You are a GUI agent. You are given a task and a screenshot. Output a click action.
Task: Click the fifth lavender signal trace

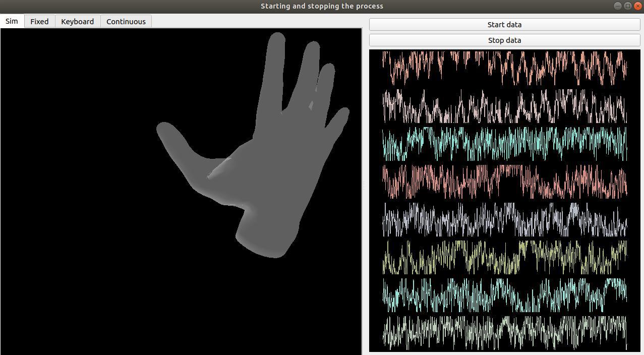[x=504, y=219]
